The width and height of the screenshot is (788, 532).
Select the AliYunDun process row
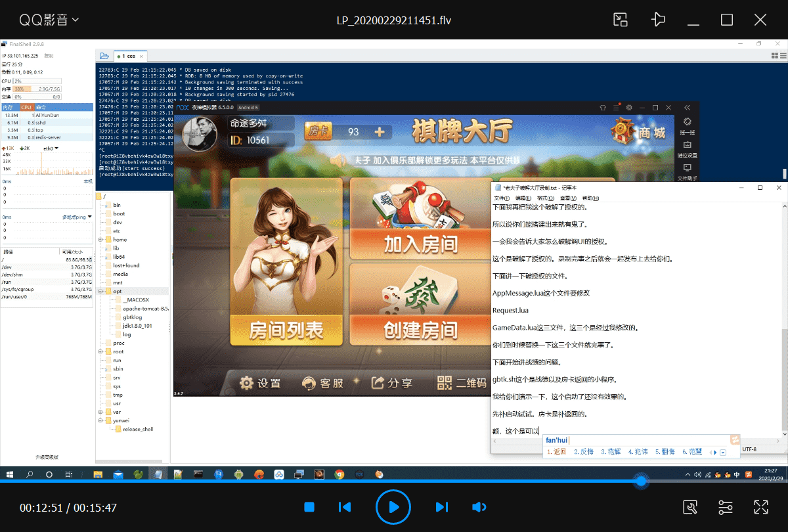47,114
